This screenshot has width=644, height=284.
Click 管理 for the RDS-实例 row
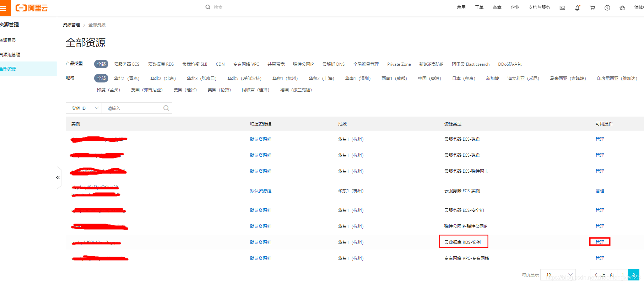click(600, 242)
